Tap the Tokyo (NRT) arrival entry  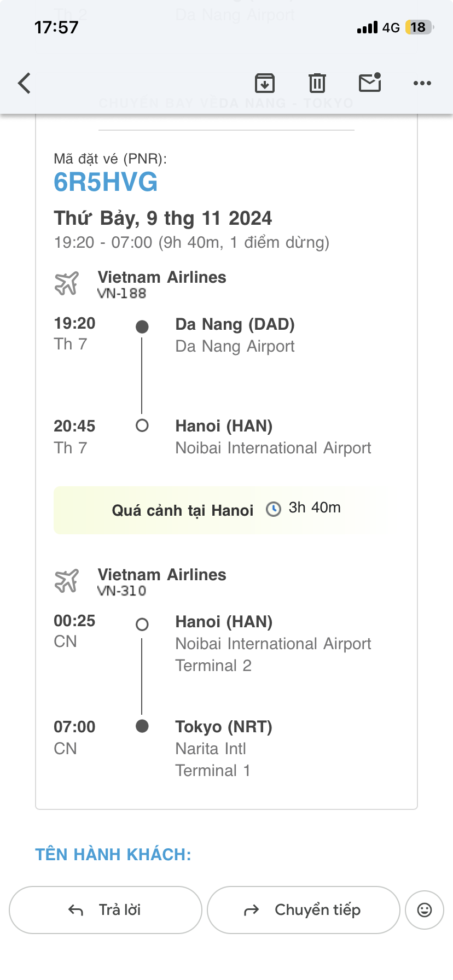click(223, 727)
